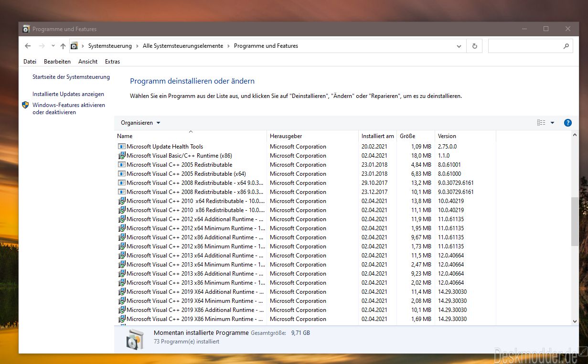Open Windows-Features aktivieren oder deaktivieren

point(69,108)
